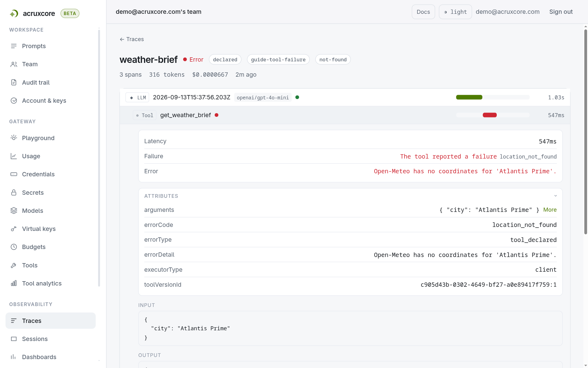Collapse the ATTRIBUTES section chevron
The image size is (588, 368).
(556, 196)
